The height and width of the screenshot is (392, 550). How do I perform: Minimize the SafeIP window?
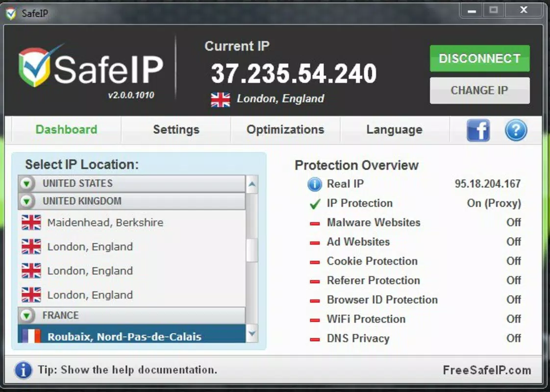point(472,10)
